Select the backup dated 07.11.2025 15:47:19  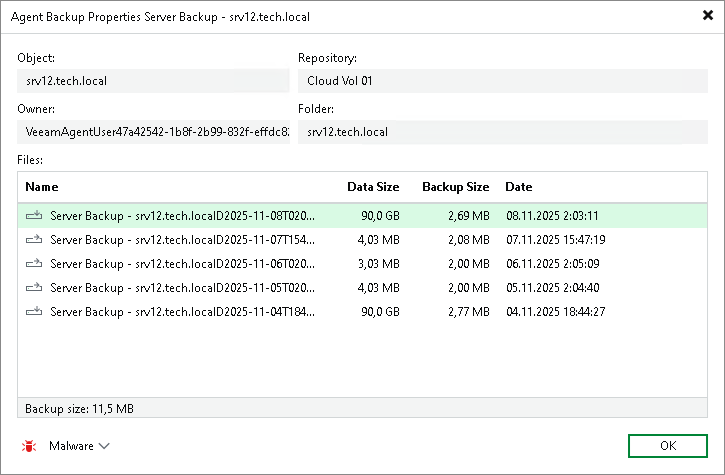(567, 239)
